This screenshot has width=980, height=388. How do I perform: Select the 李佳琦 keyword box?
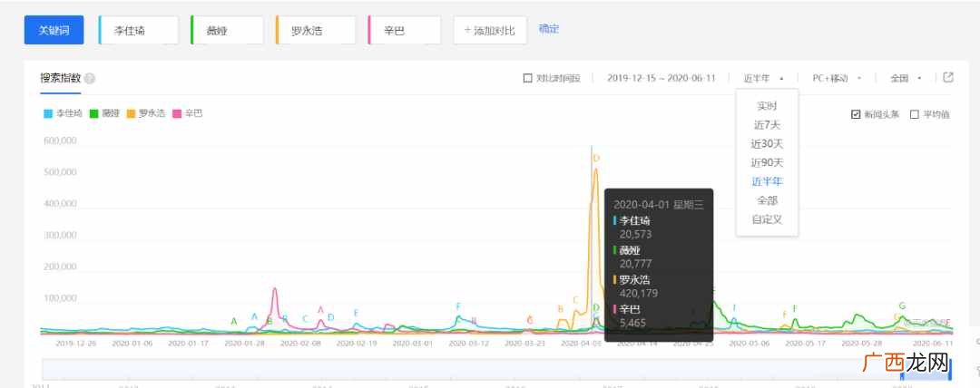(x=139, y=30)
